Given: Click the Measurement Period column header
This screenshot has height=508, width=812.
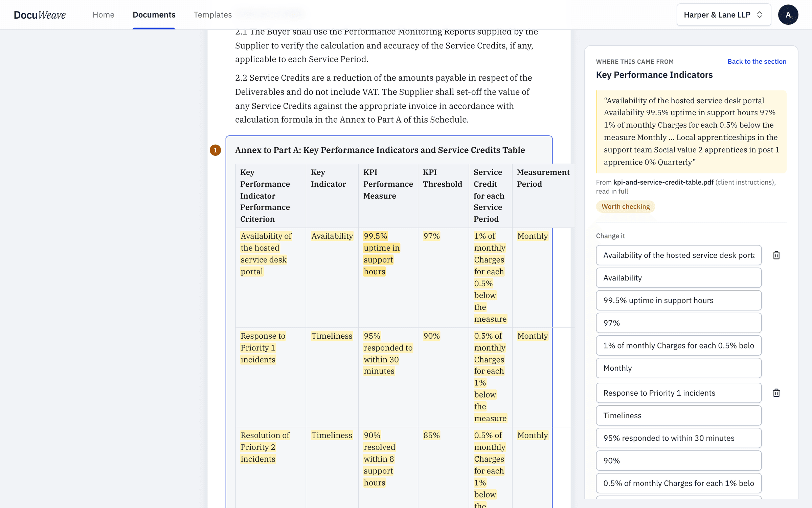Looking at the screenshot, I should [x=543, y=196].
